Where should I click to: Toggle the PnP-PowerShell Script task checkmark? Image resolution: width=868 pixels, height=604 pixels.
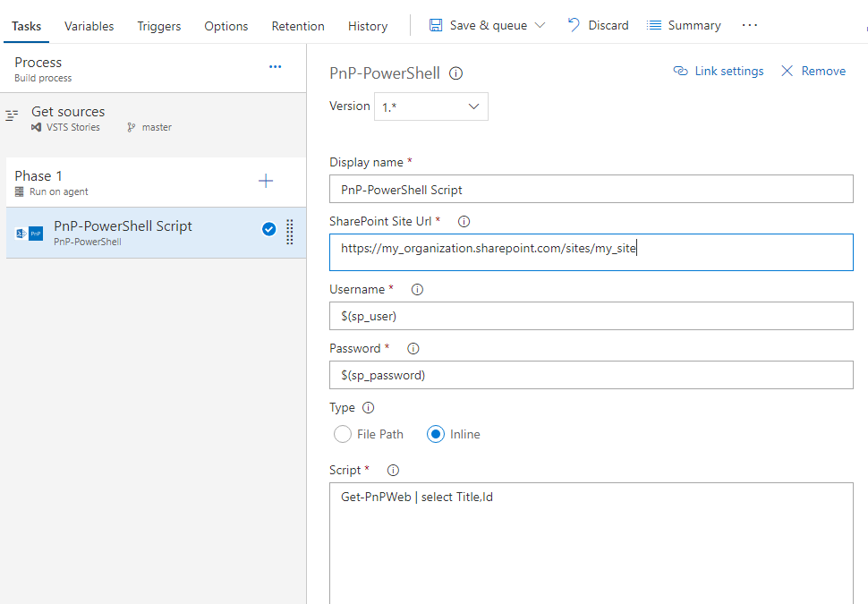coord(269,229)
